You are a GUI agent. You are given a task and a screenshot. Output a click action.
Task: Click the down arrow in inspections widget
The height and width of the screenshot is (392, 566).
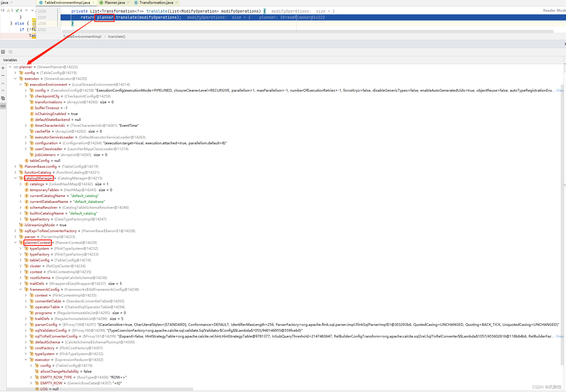point(32,10)
